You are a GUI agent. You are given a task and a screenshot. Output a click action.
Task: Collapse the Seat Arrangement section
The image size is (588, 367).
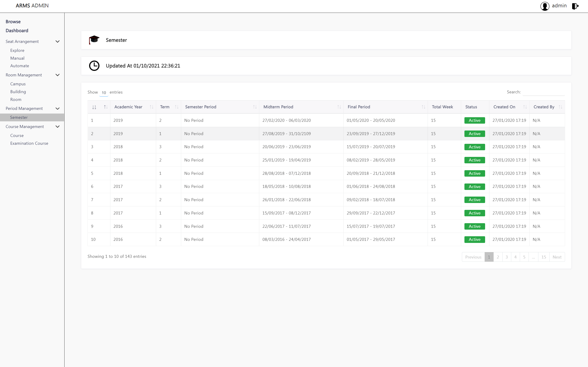pos(58,42)
